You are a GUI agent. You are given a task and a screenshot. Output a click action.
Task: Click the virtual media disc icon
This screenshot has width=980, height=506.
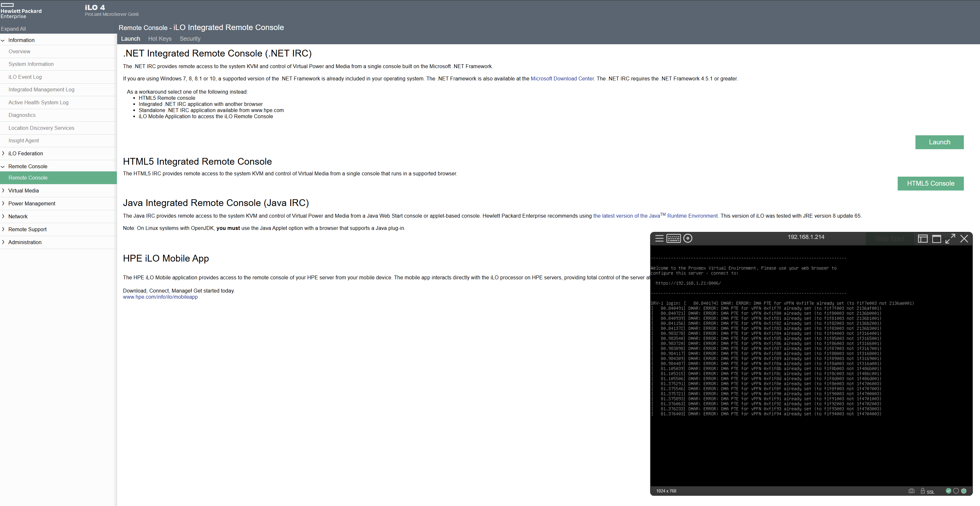[x=688, y=239]
